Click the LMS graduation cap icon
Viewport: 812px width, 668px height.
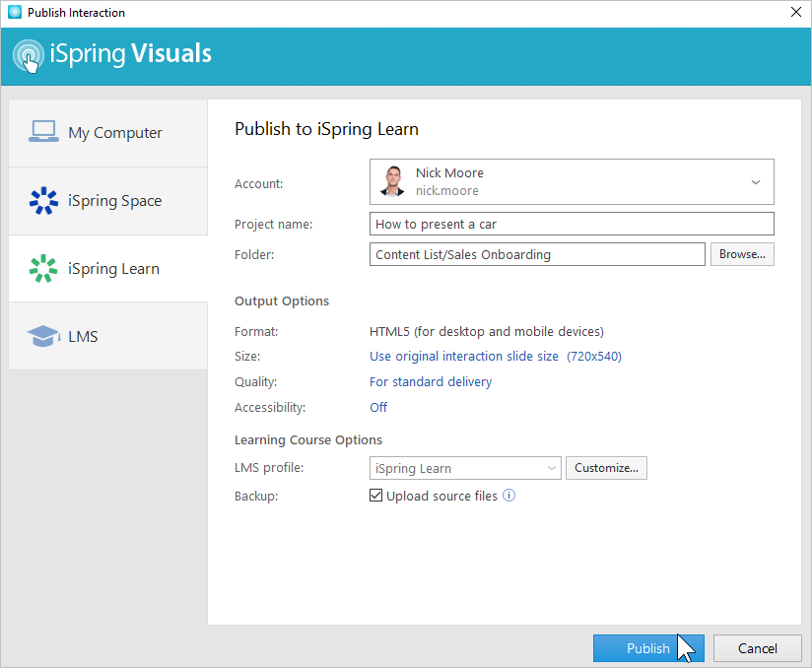pos(43,337)
